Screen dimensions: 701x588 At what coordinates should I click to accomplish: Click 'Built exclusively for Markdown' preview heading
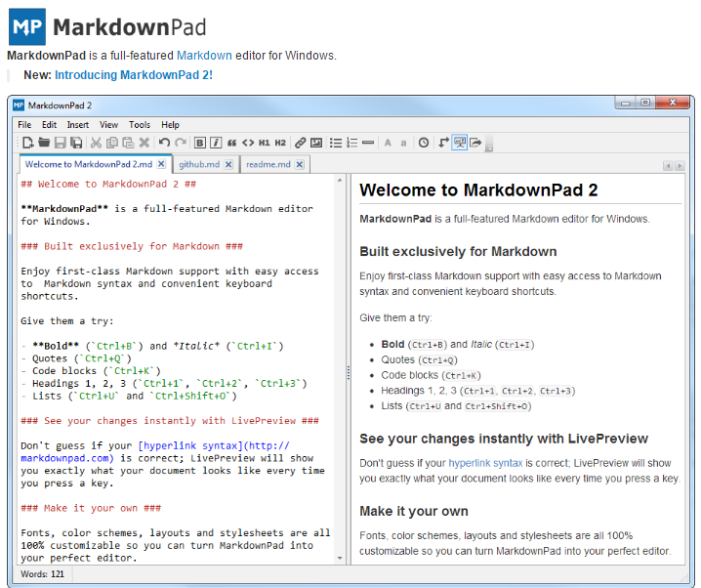click(458, 252)
